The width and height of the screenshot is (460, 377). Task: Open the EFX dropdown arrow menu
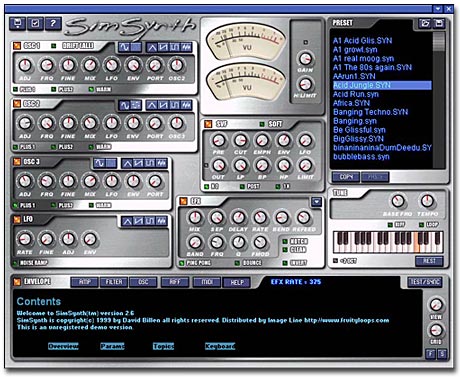(316, 201)
